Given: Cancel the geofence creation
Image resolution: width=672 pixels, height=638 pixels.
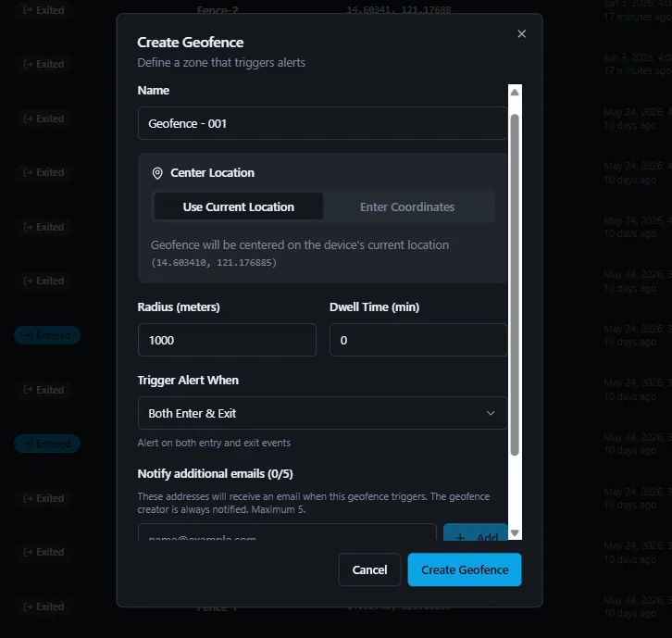Looking at the screenshot, I should (369, 569).
